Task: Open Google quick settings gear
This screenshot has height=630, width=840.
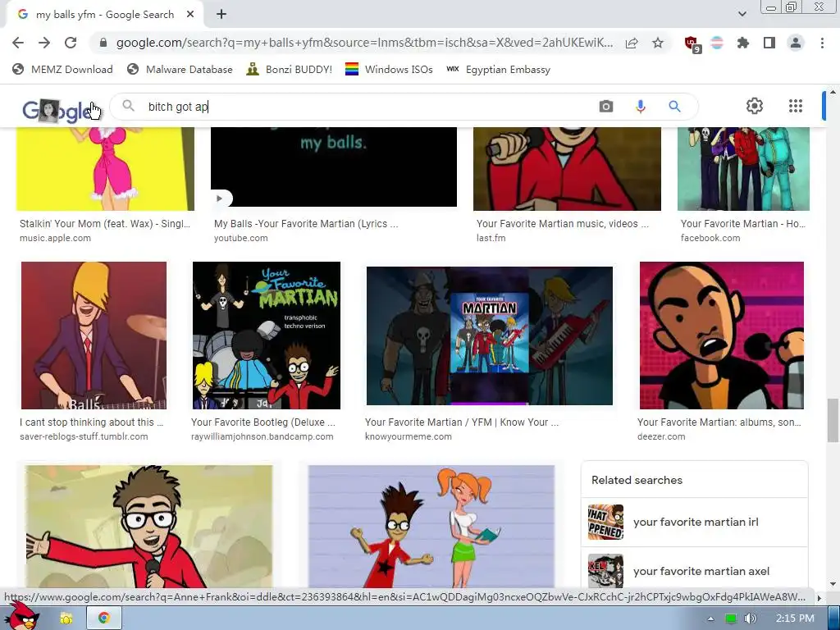Action: pos(755,106)
